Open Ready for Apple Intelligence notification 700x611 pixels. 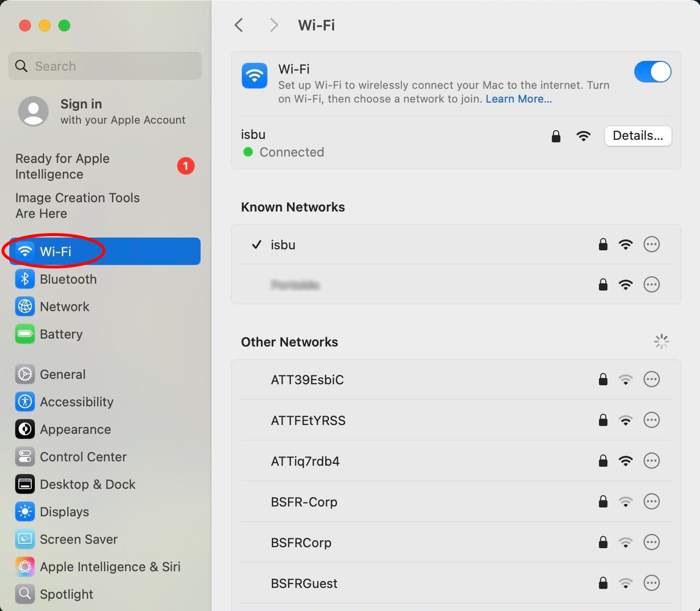(x=105, y=166)
